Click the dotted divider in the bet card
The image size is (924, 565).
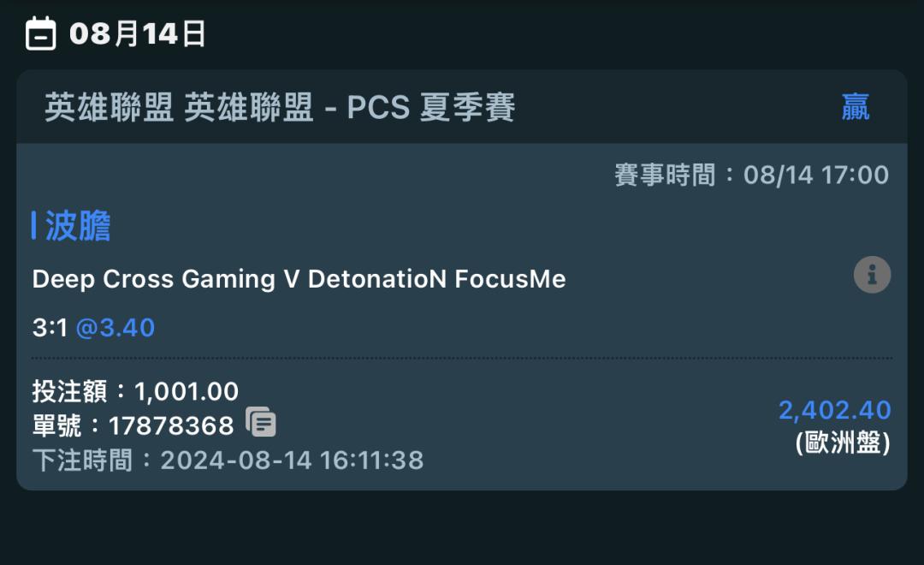(x=462, y=358)
